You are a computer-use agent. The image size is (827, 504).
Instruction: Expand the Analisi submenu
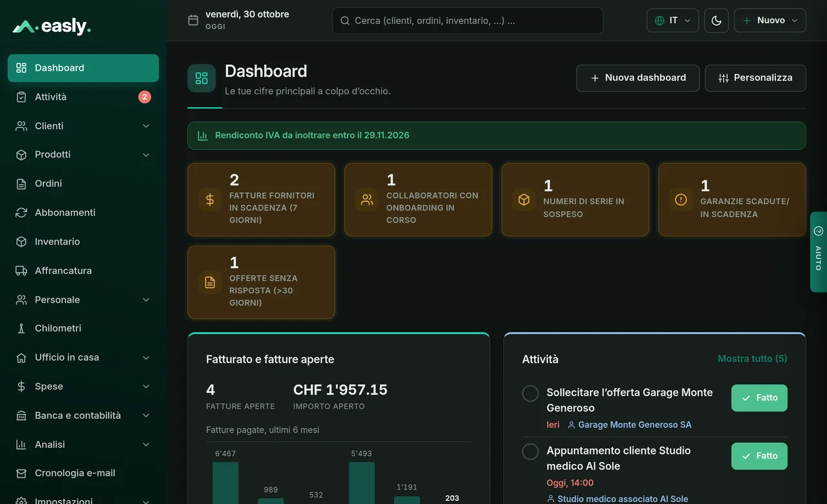point(146,445)
